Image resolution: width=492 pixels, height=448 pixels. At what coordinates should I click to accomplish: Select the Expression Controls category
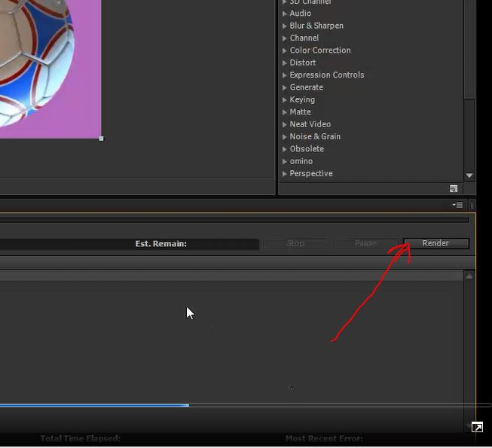point(326,75)
